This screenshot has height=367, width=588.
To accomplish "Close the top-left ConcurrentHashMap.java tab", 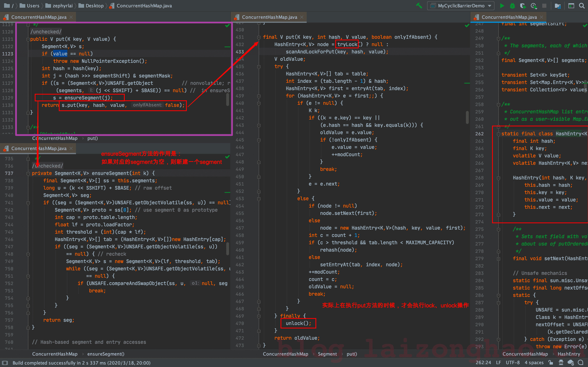I will pos(71,17).
